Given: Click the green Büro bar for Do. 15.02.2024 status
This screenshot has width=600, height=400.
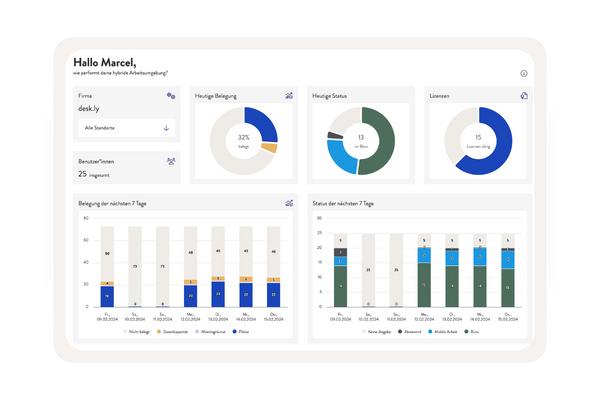Looking at the screenshot, I should (x=508, y=288).
